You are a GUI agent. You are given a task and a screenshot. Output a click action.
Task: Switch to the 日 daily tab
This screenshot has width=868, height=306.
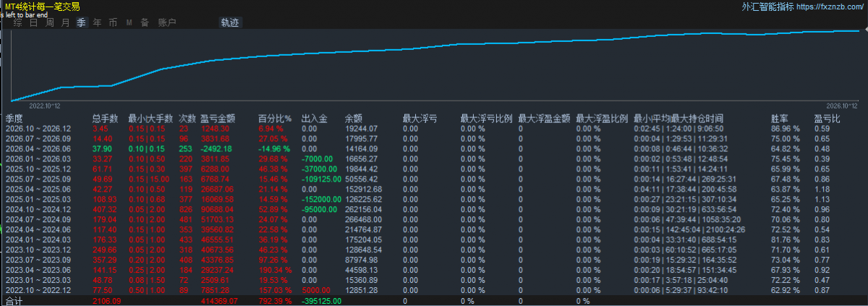[x=33, y=22]
